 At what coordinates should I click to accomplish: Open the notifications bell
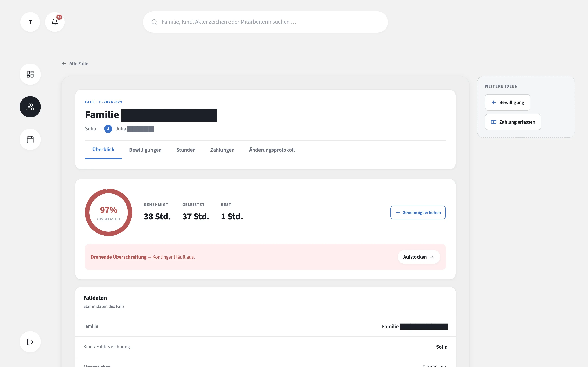(55, 22)
